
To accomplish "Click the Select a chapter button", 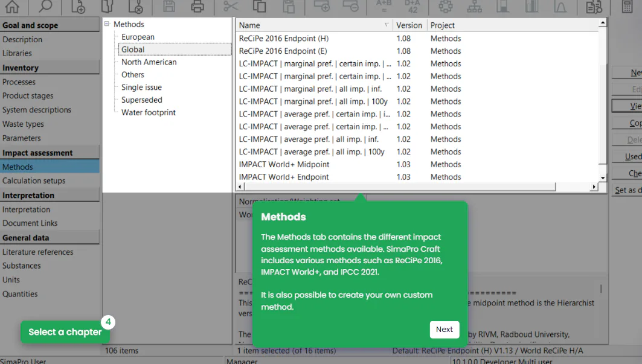I will tap(65, 332).
